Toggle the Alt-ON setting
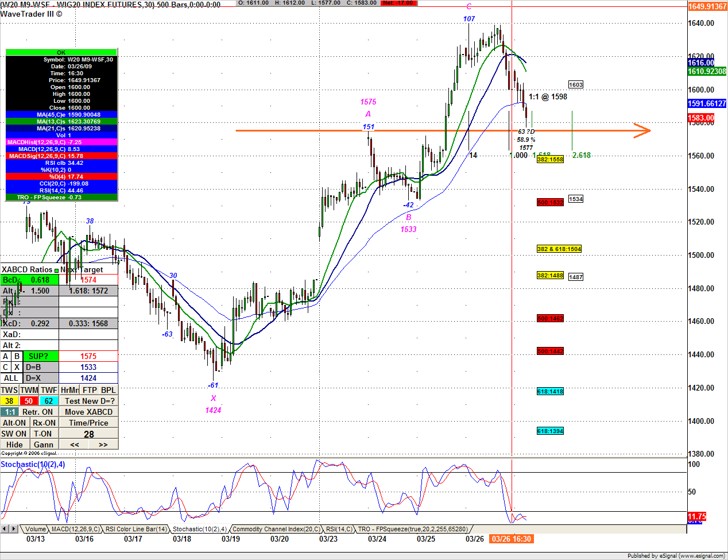 (x=14, y=423)
